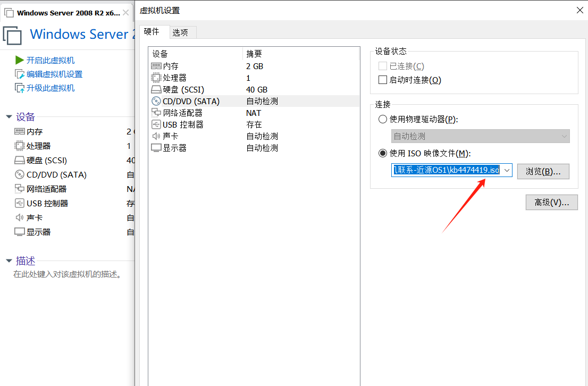This screenshot has width=588, height=386.
Task: Click the upgrade virtual machine icon
Action: click(x=20, y=88)
